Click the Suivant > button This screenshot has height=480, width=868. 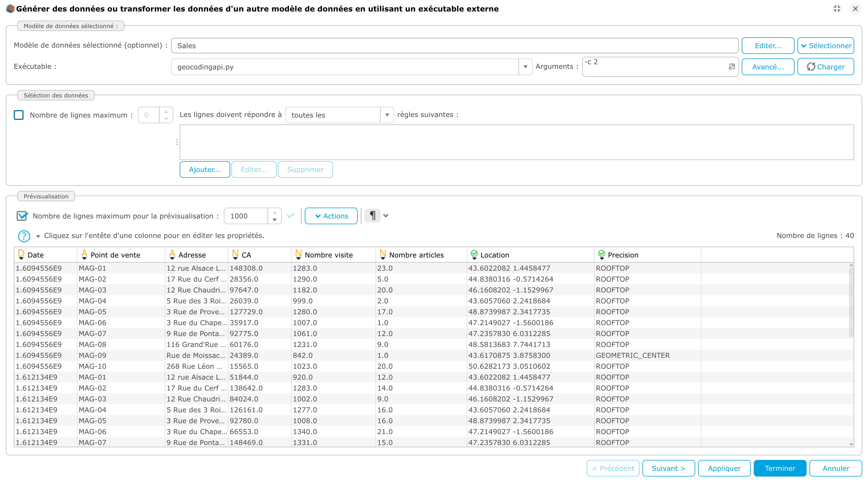[668, 468]
